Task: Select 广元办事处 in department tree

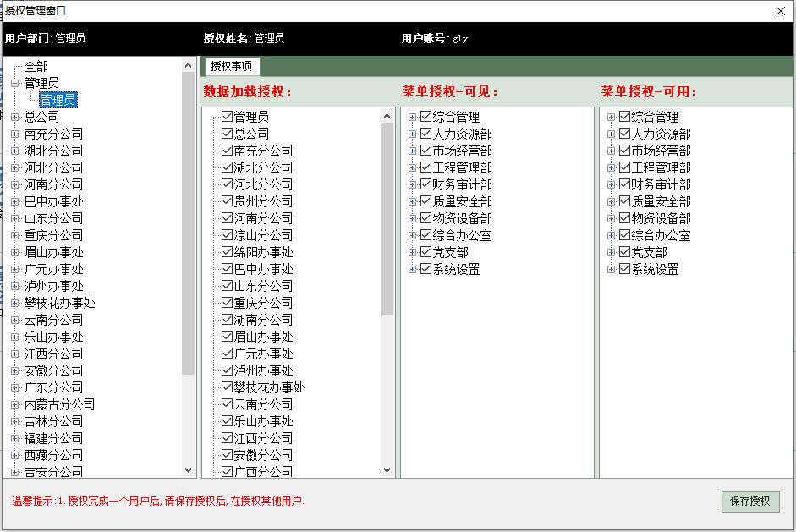Action: pos(53,269)
